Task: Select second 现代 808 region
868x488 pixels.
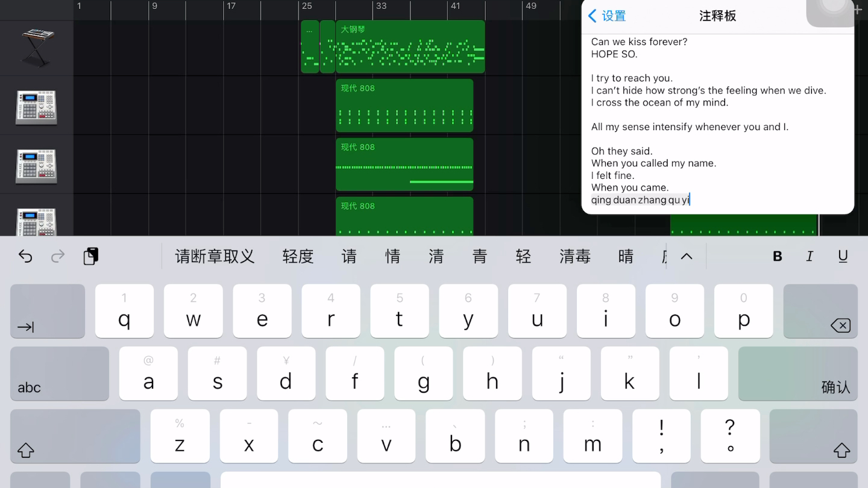Action: click(404, 164)
